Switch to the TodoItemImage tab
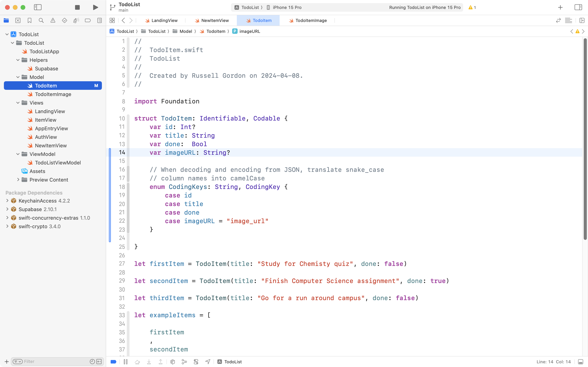Screen dimensions: 588x367 [311, 20]
